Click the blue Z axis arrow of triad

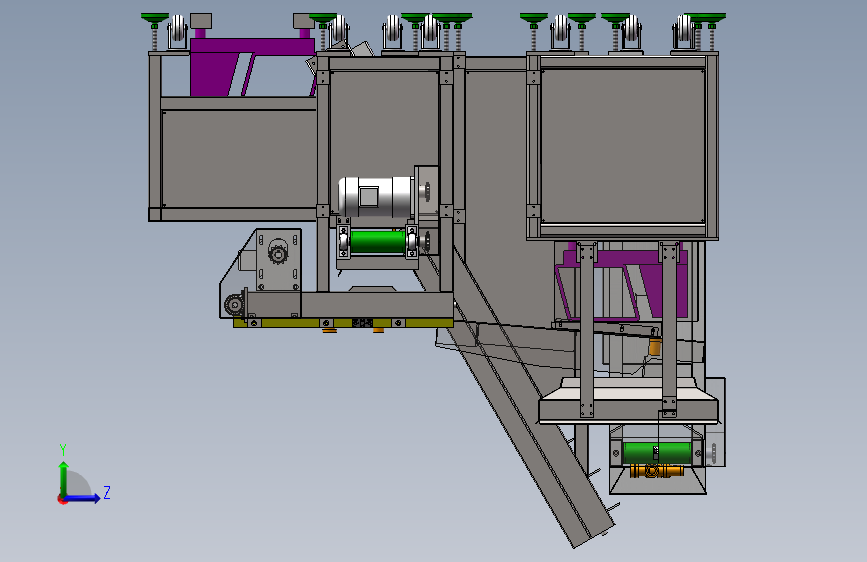[x=83, y=498]
